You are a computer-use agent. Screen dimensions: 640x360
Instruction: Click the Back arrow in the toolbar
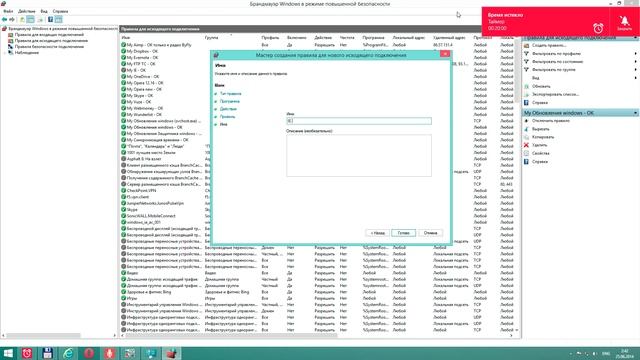point(4,20)
